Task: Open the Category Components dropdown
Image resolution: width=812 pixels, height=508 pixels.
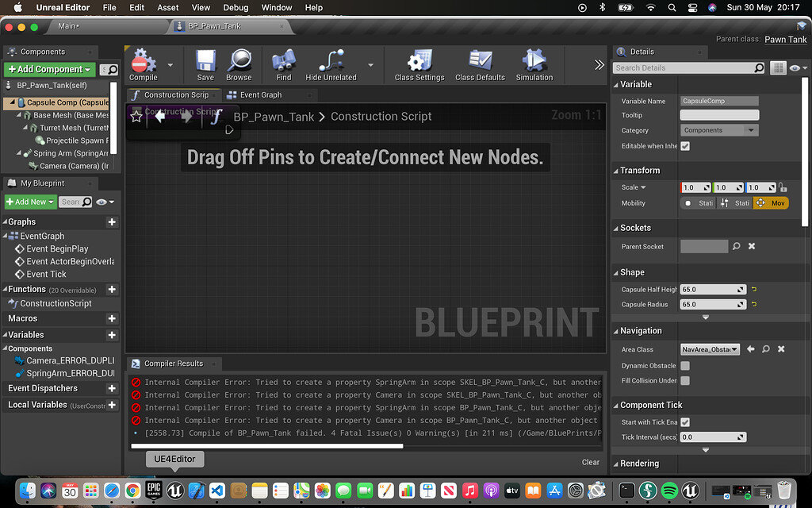Action: click(719, 130)
